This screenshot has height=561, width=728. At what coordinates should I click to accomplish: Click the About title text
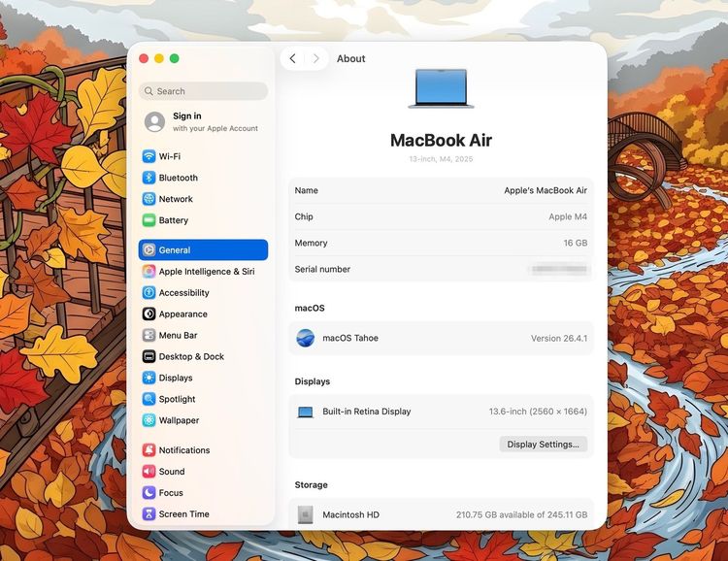point(351,58)
